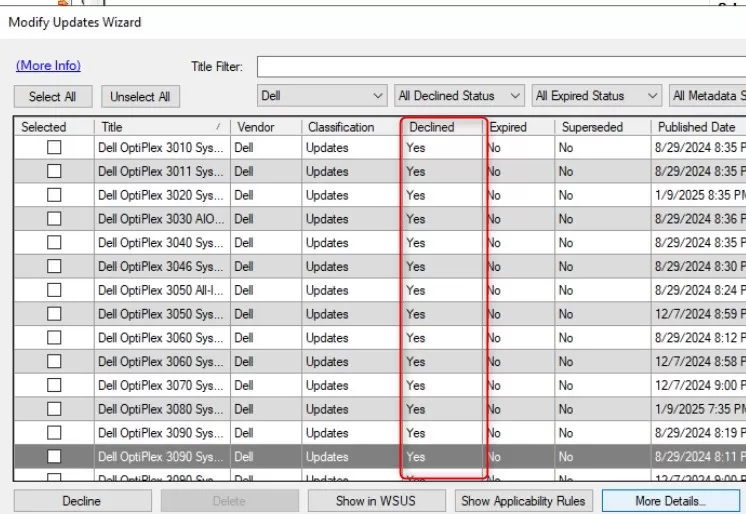Open More Details button
Screen dimensions: 746x514
point(670,501)
